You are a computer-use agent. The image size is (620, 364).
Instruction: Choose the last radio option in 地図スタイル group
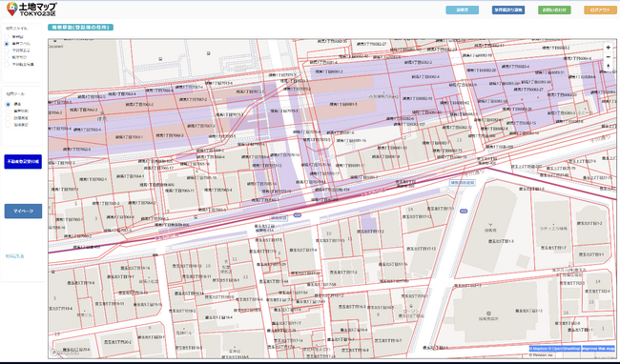pos(7,65)
